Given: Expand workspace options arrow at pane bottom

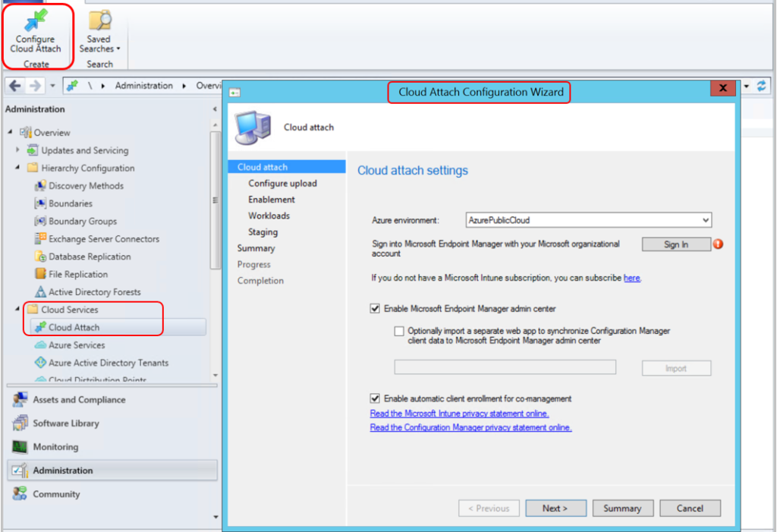Looking at the screenshot, I should [215, 517].
